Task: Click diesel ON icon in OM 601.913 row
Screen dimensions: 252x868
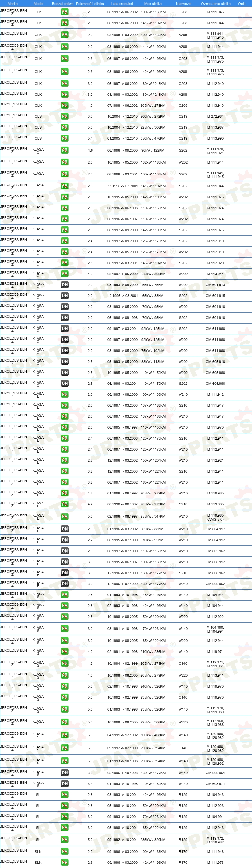Action: pos(64,285)
